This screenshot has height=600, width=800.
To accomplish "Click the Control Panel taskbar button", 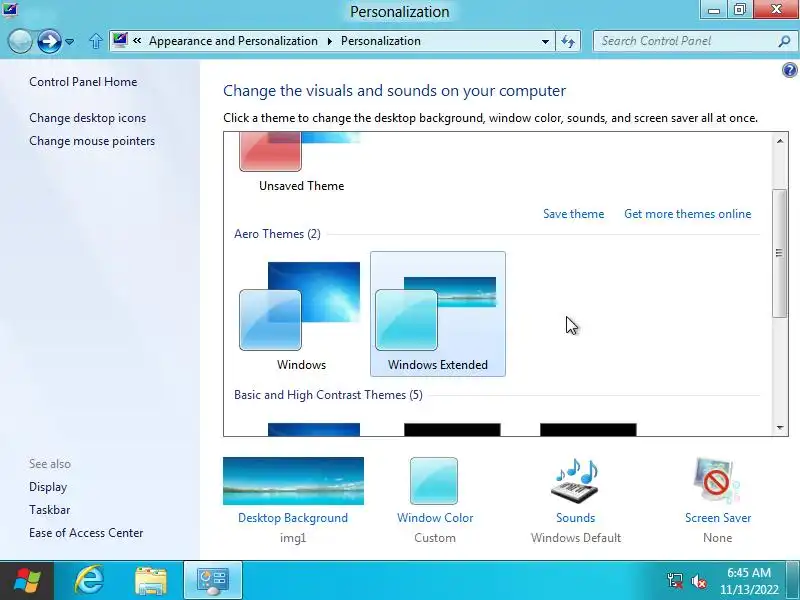I will click(213, 581).
